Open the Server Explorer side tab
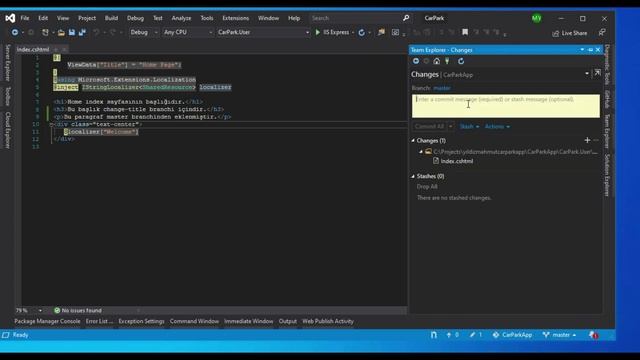 (8, 63)
